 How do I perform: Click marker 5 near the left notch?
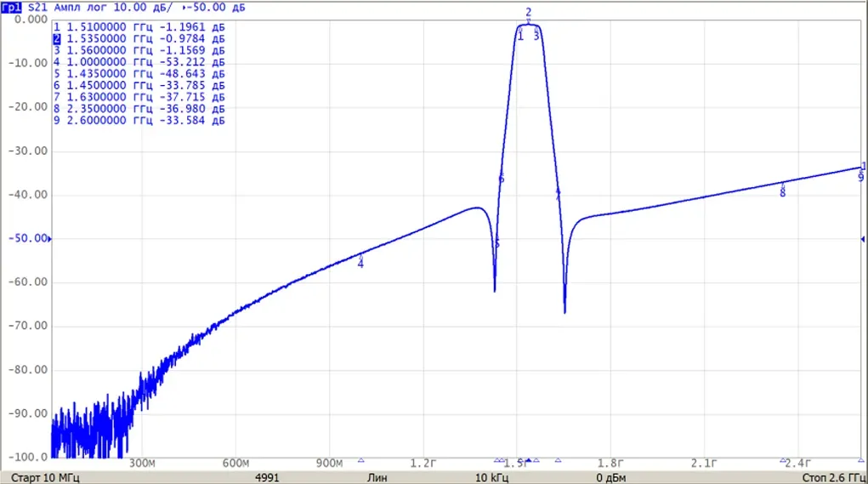496,243
